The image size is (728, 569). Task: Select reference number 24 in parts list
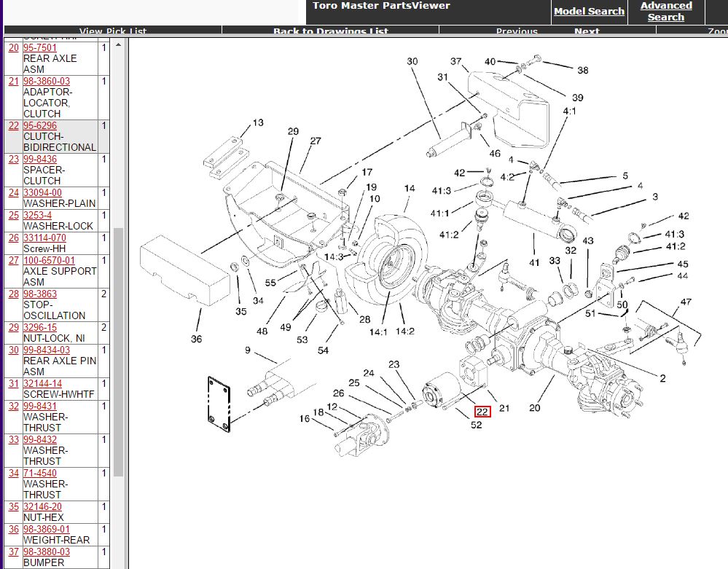(13, 192)
